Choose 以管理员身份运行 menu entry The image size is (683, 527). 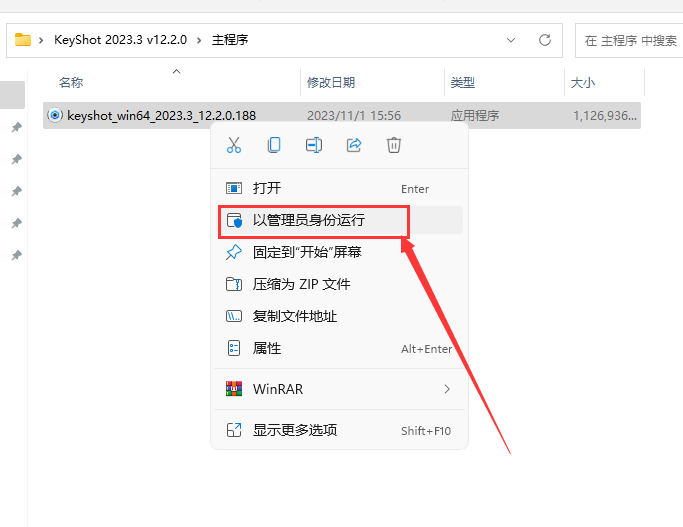(339, 220)
